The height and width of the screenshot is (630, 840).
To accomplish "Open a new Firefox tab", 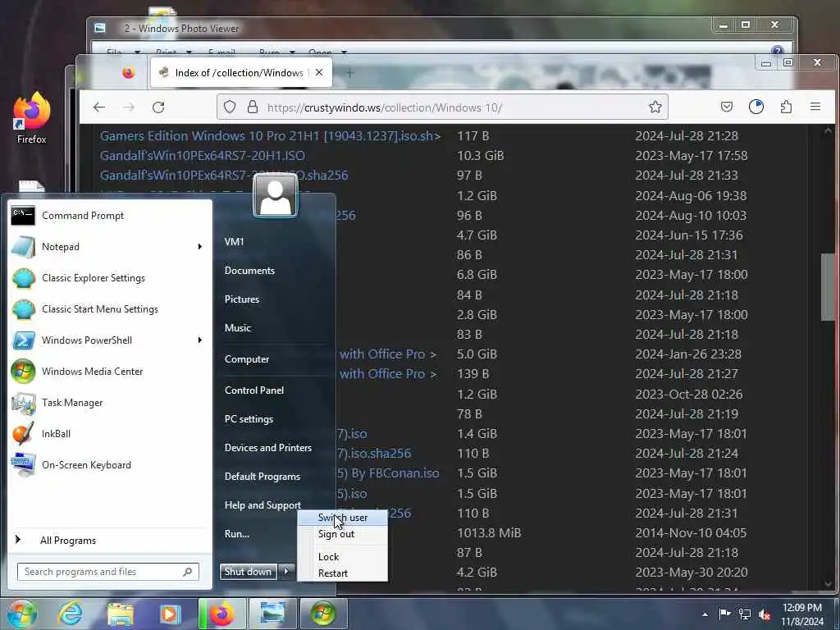I will tap(349, 73).
